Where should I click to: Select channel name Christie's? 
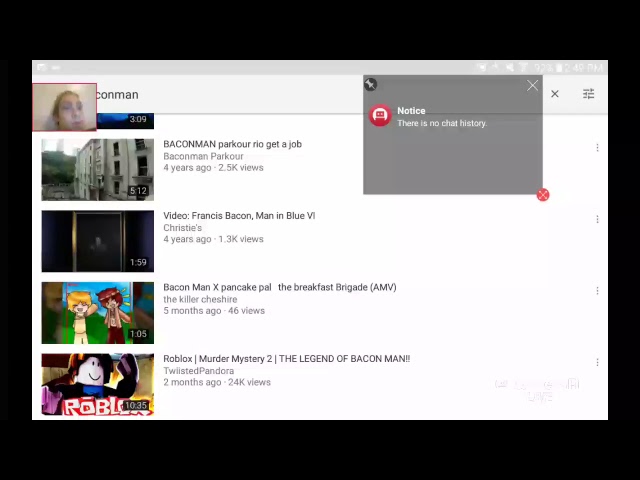point(182,228)
